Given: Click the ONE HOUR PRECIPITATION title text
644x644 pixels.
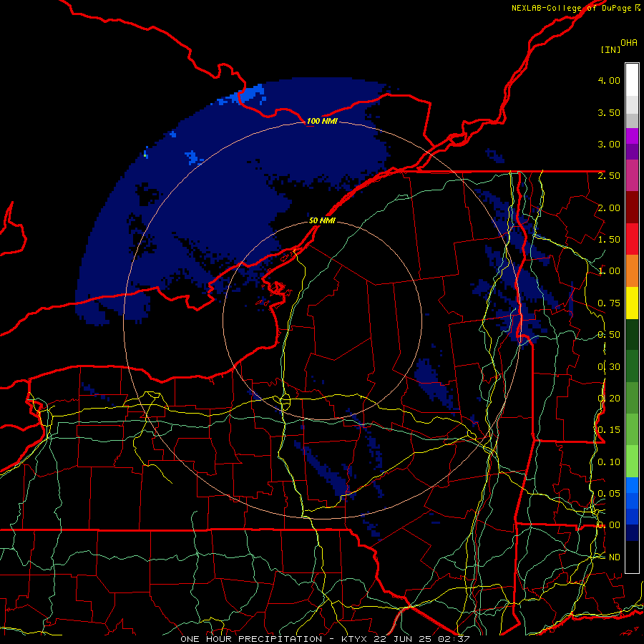Looking at the screenshot, I should 251,639.
